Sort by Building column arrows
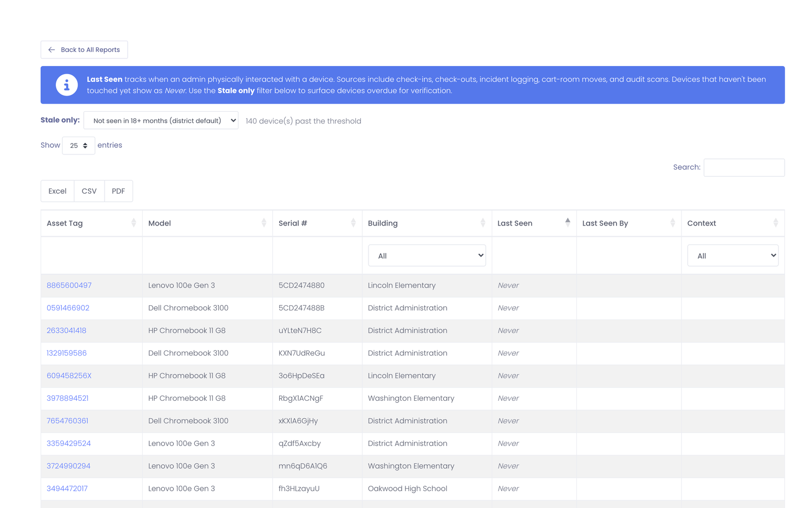Viewport: 812px width, 508px height. [483, 223]
